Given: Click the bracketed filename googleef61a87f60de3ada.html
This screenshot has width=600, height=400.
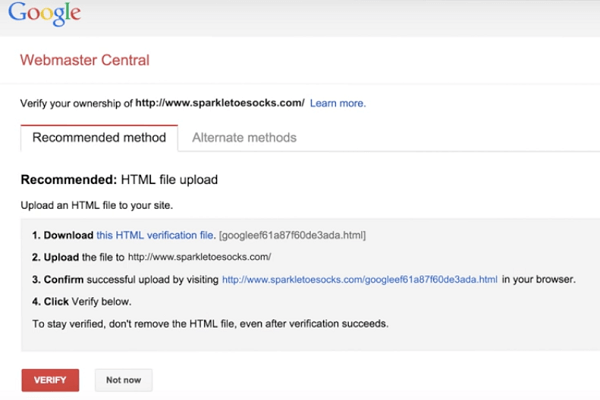Looking at the screenshot, I should (x=292, y=235).
